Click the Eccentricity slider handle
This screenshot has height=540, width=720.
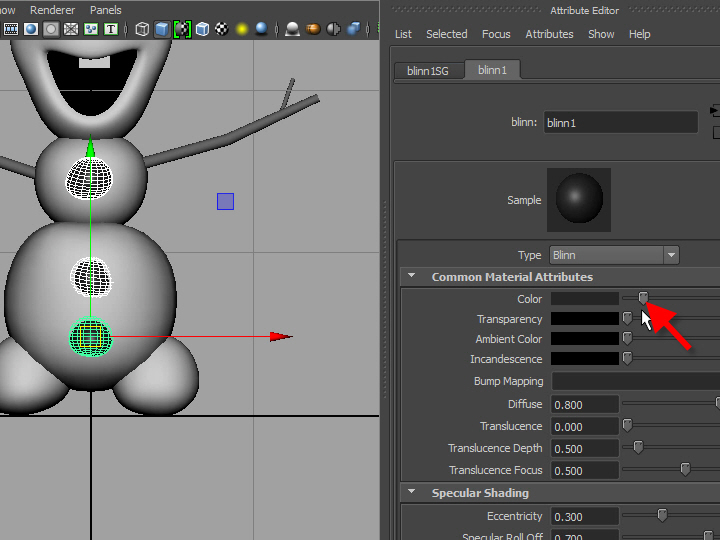(662, 516)
